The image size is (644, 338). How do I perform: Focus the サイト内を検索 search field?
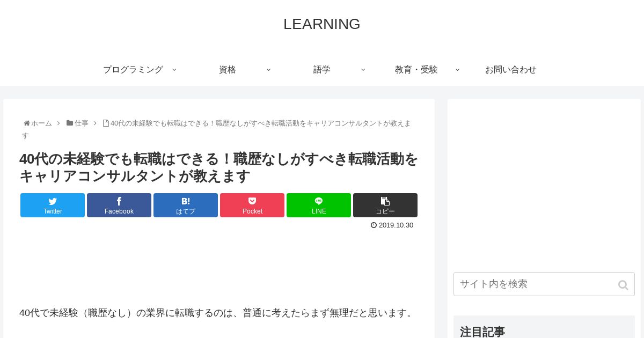pos(544,284)
